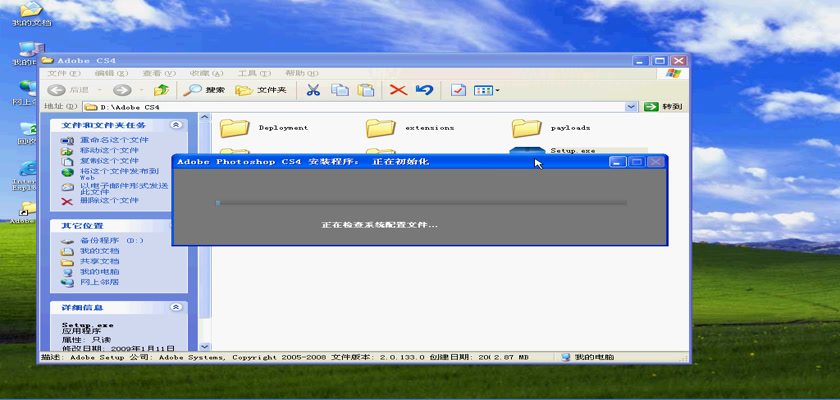Click the Adobe shortcut folder on desktop
The image size is (840, 400).
coord(24,212)
